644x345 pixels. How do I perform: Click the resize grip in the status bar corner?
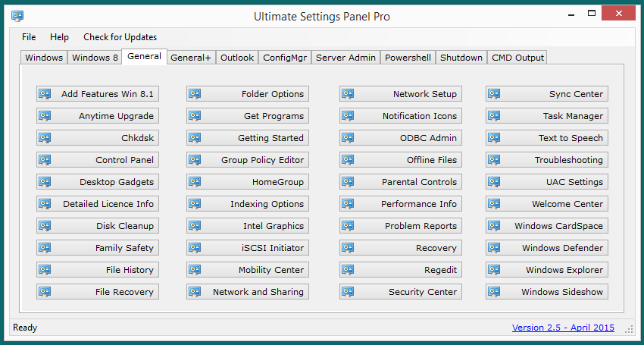pyautogui.click(x=630, y=329)
